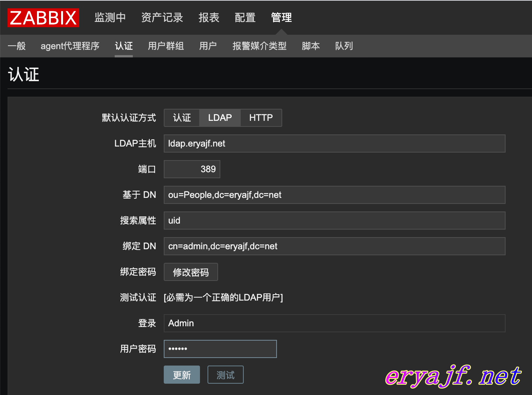Click the 用户密码 password field
The height and width of the screenshot is (395, 532).
tap(220, 349)
